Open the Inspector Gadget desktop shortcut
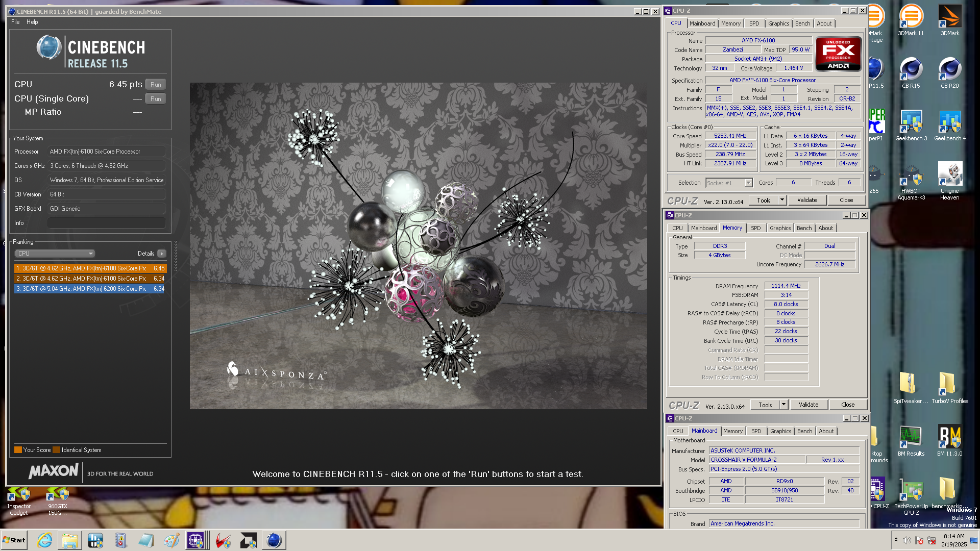980x551 pixels. pos(19,502)
